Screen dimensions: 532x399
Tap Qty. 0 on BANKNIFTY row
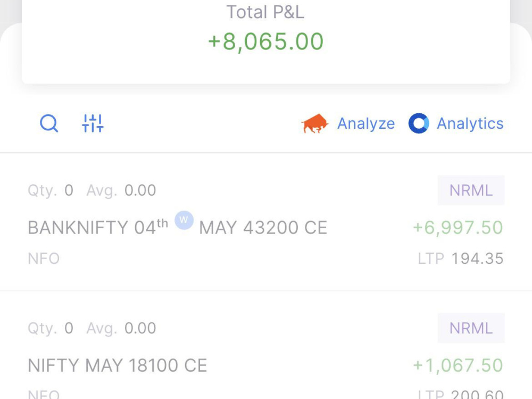(x=51, y=190)
